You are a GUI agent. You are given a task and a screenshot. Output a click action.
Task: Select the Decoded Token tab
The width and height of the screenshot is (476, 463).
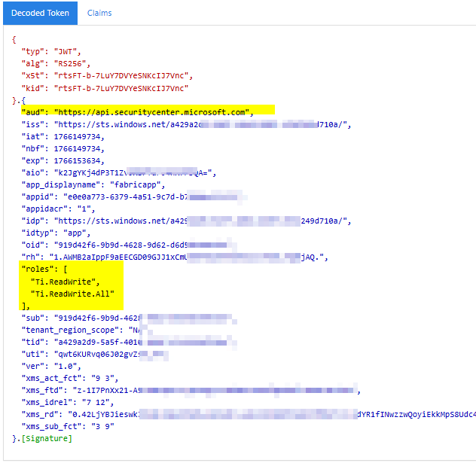[40, 13]
